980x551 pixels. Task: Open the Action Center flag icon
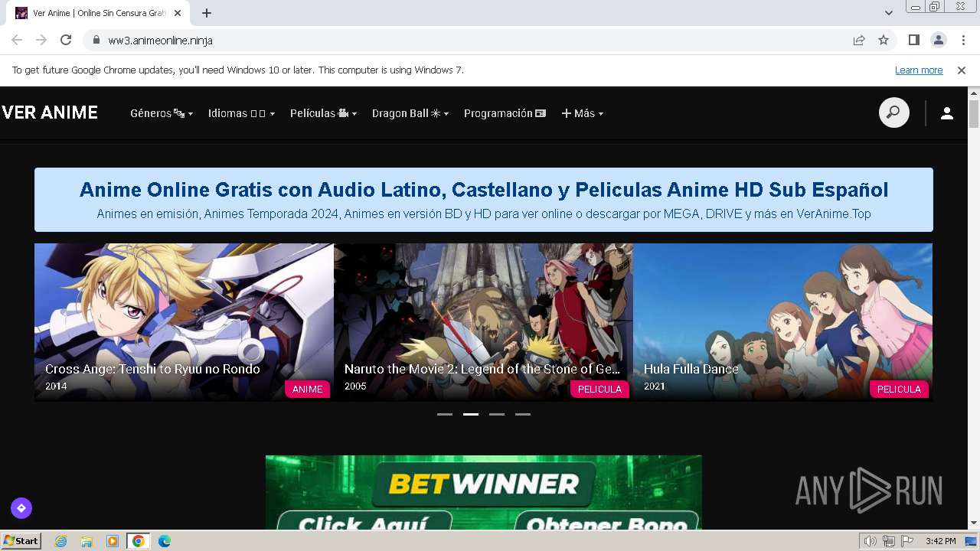pyautogui.click(x=906, y=541)
